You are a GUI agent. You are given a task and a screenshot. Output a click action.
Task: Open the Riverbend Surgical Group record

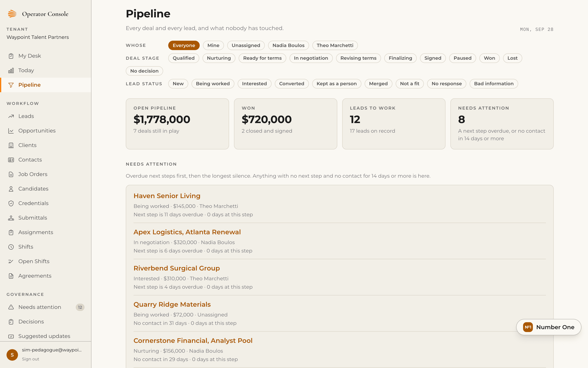click(177, 268)
